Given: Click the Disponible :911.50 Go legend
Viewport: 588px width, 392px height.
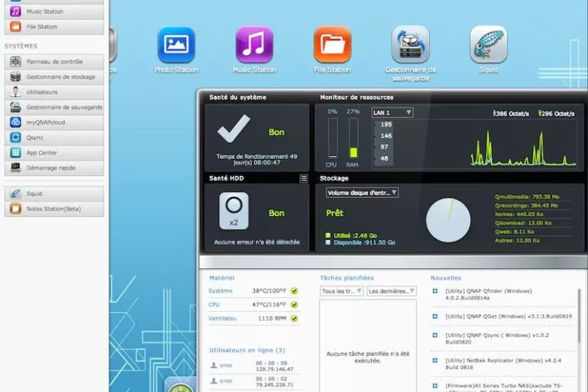Looking at the screenshot, I should [x=360, y=243].
